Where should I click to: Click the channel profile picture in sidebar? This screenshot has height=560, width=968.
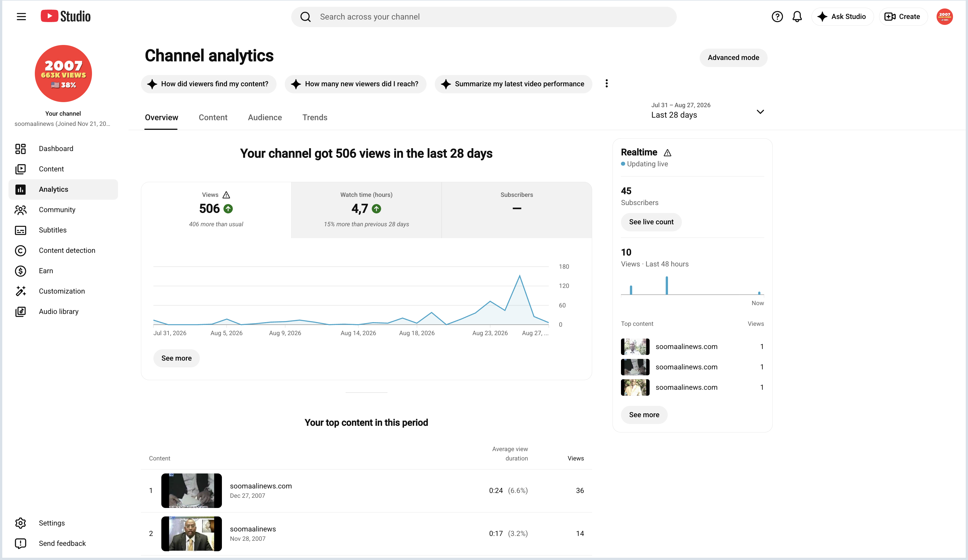point(63,73)
